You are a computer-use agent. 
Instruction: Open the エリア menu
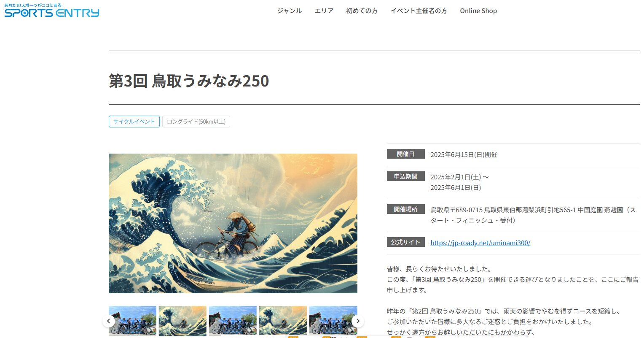coord(324,11)
